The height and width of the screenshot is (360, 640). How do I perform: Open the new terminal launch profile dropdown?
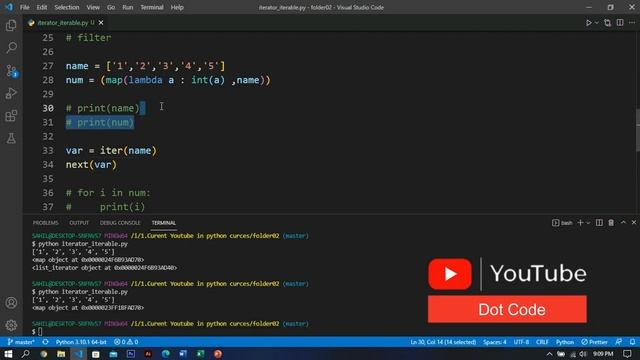tap(588, 223)
